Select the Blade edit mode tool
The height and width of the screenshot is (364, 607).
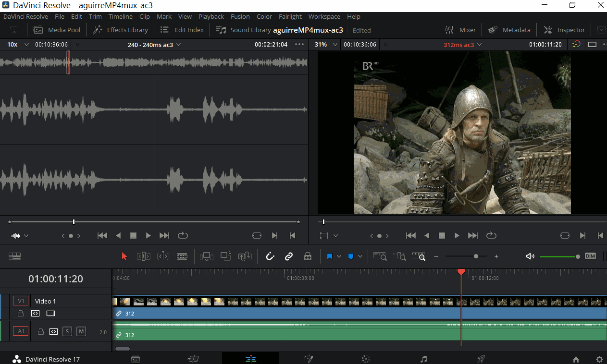[182, 256]
